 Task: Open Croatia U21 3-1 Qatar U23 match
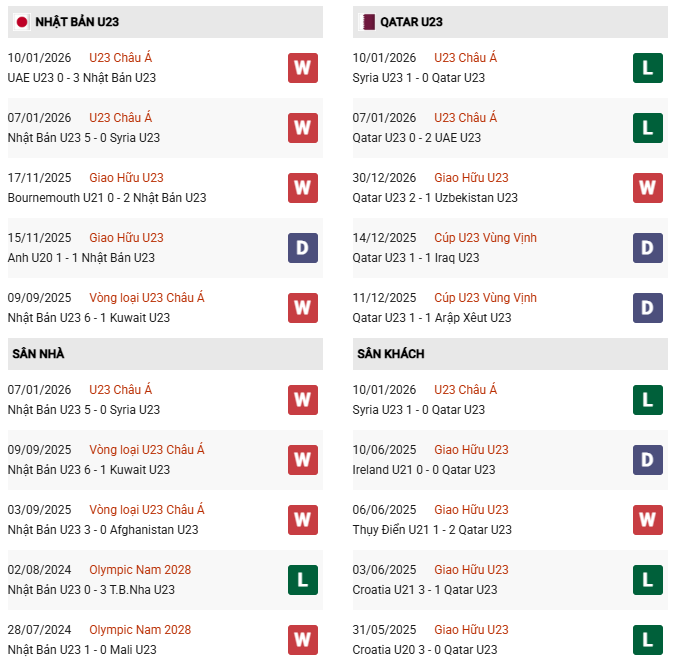click(425, 590)
